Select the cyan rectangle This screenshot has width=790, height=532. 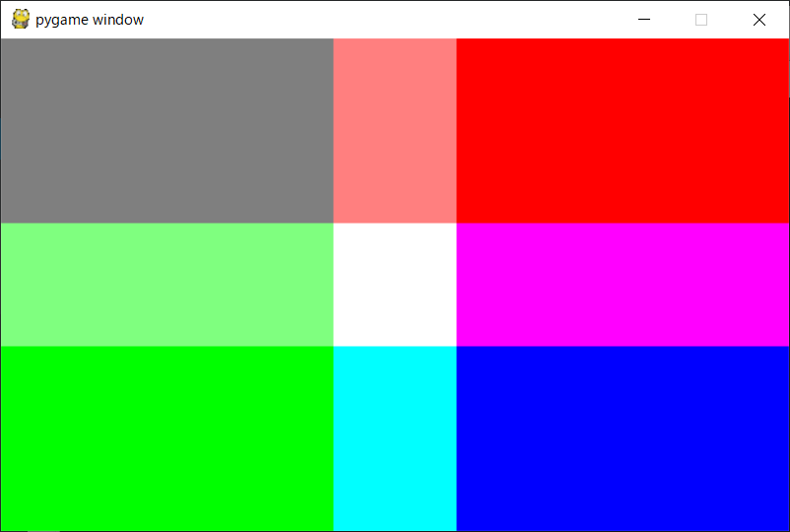pos(395,438)
